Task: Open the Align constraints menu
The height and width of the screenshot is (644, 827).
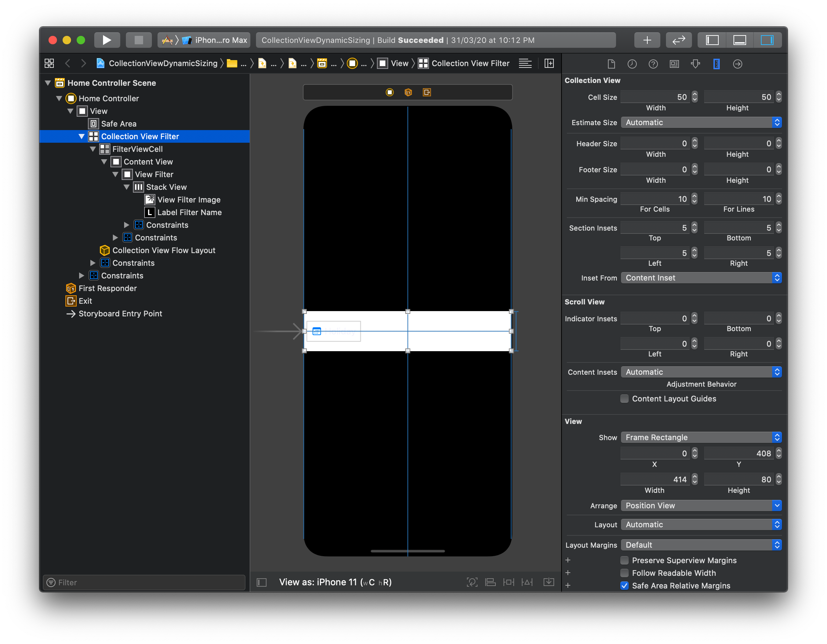Action: coord(491,582)
